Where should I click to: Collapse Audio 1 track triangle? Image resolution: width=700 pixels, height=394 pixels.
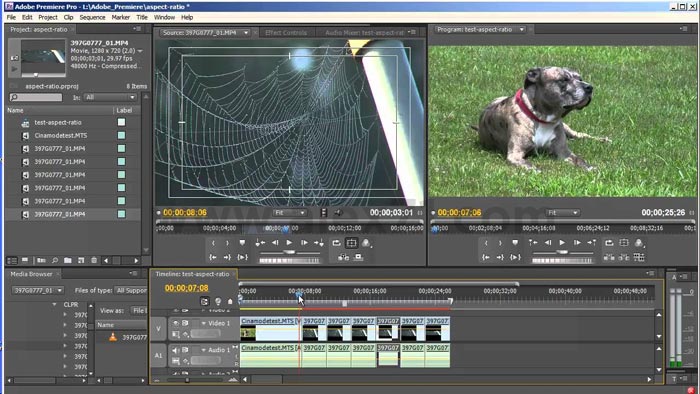pyautogui.click(x=204, y=350)
